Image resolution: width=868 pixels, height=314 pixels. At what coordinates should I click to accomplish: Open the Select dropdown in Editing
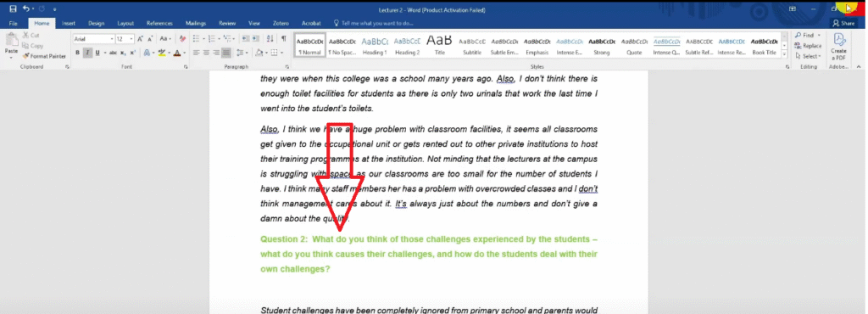point(808,56)
